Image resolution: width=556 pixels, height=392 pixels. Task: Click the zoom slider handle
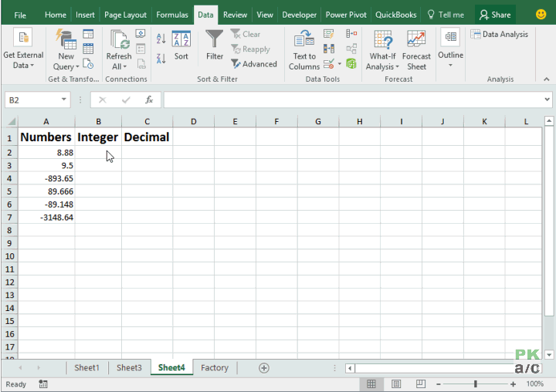tap(476, 384)
